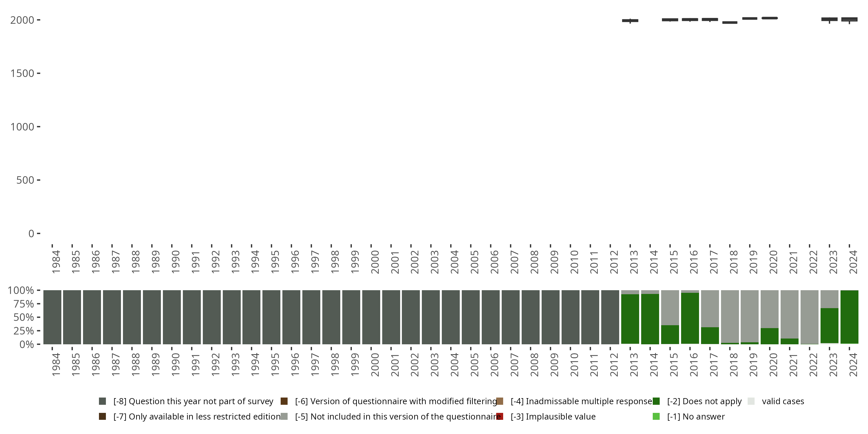Viewport: 868px width, 434px height.
Task: Click the 2018 boxplot in upper chart
Action: point(730,23)
